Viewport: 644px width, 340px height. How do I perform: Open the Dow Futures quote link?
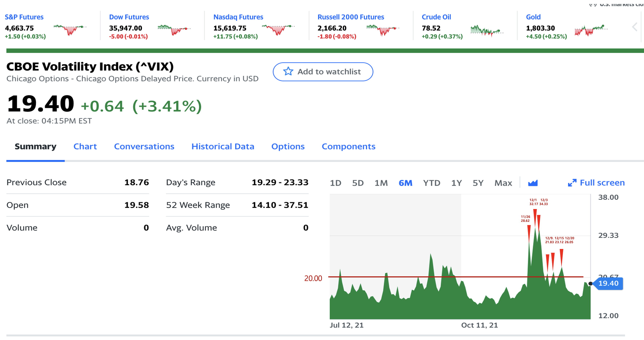pyautogui.click(x=129, y=17)
